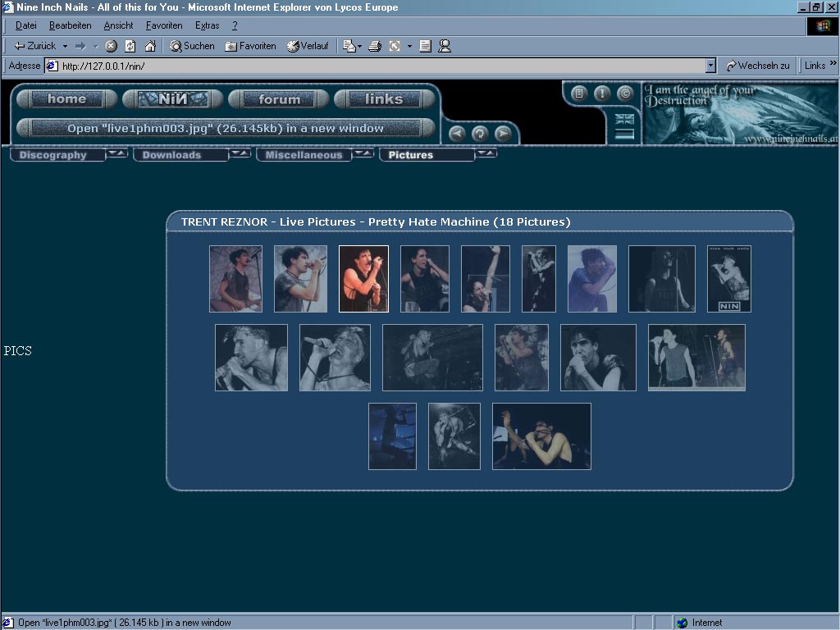Viewport: 840px width, 630px height.
Task: Open the ? help menu
Action: [235, 25]
